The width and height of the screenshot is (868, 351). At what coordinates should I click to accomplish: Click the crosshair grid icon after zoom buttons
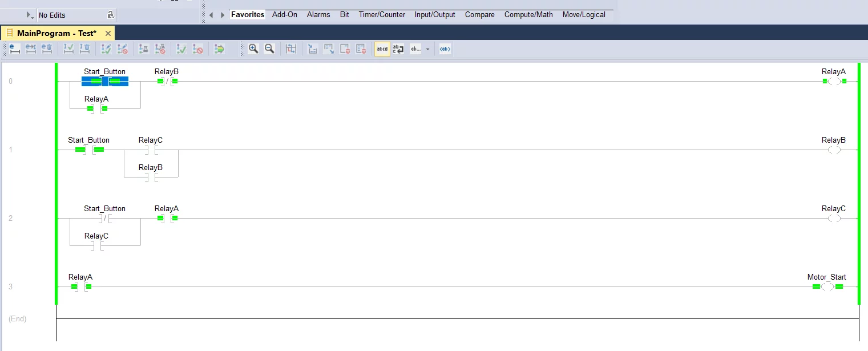tap(291, 49)
